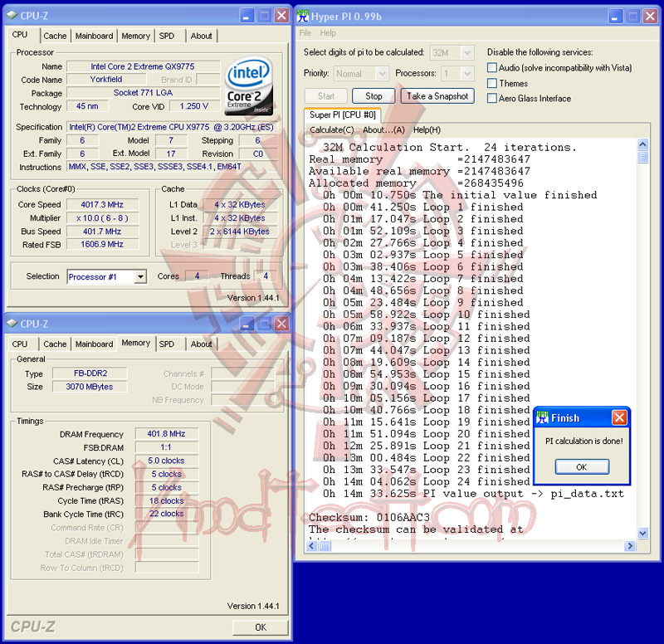664x644 pixels.
Task: Click the CPU-Z title bar icon in top window
Action: point(12,16)
